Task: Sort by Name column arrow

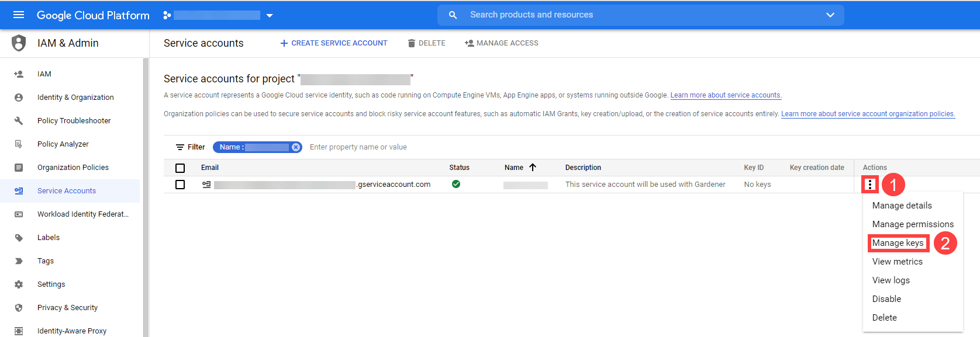Action: 533,168
